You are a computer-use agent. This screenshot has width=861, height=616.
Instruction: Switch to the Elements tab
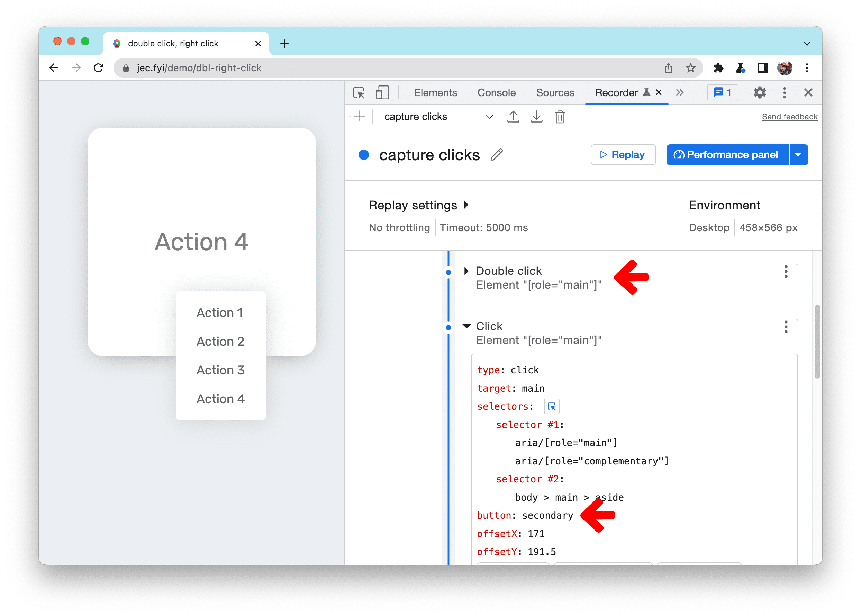[435, 93]
